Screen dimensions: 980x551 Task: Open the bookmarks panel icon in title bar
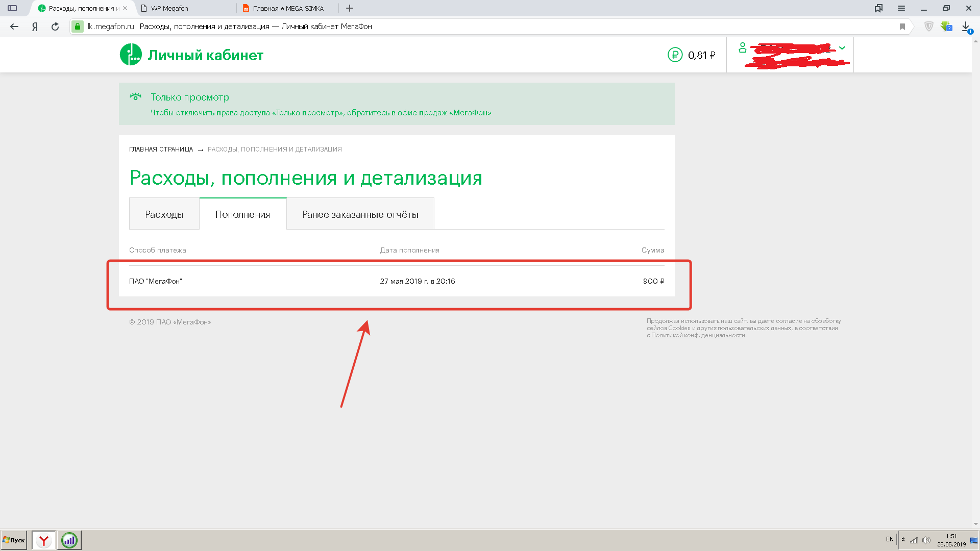coord(878,8)
